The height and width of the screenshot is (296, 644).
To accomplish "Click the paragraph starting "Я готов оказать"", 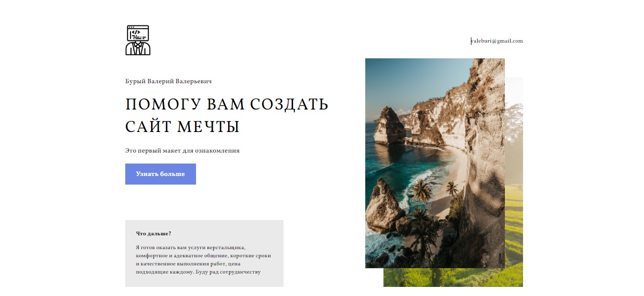I will click(203, 260).
